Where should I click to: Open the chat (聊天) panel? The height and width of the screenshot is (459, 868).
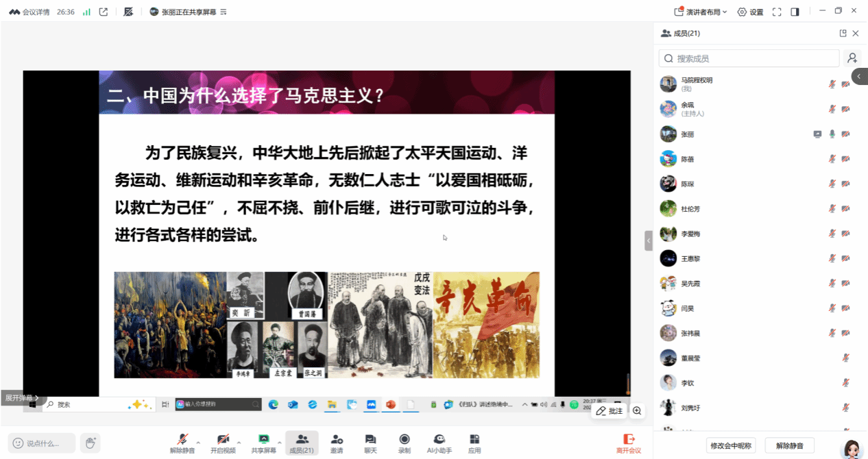click(370, 440)
